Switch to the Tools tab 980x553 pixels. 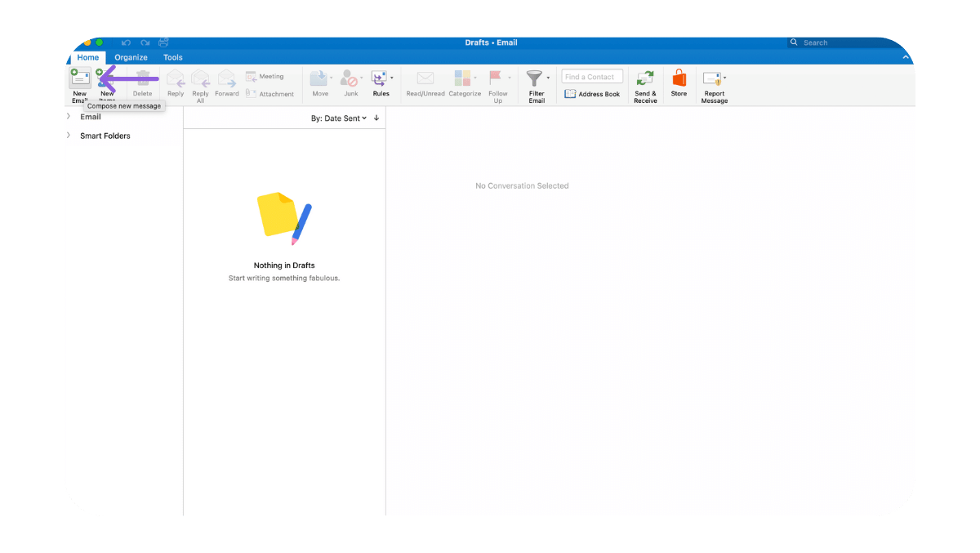172,57
